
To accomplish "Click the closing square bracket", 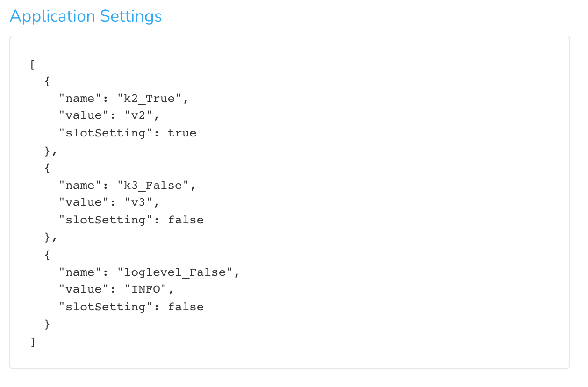I will pos(32,342).
